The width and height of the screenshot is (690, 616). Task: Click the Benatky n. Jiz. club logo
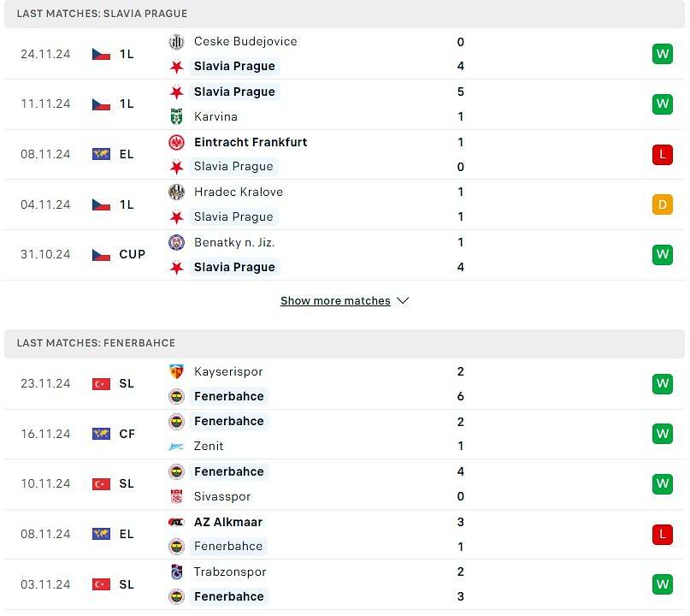pyautogui.click(x=176, y=242)
